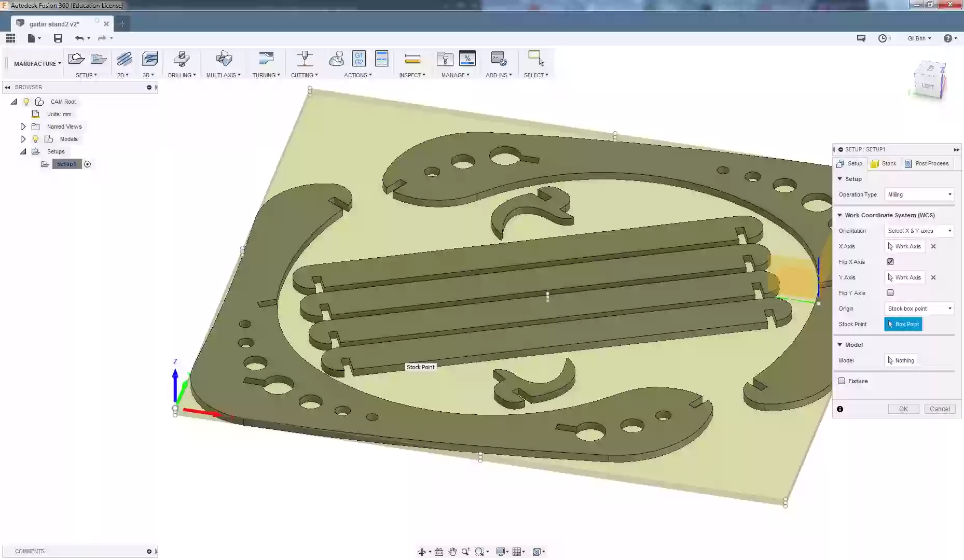Image resolution: width=964 pixels, height=560 pixels.
Task: Select the Turning tool icon
Action: pos(266,59)
